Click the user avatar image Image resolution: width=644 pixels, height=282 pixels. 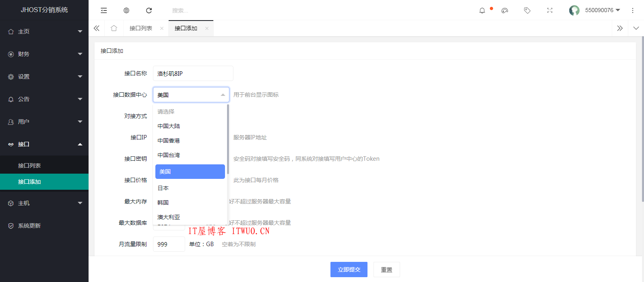click(574, 10)
